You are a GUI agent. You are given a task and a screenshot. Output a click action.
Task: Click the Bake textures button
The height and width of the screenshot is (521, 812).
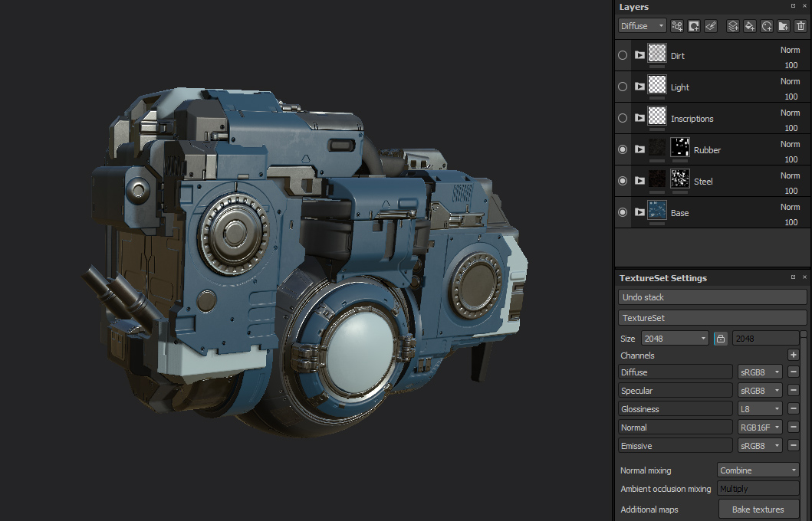tap(758, 510)
